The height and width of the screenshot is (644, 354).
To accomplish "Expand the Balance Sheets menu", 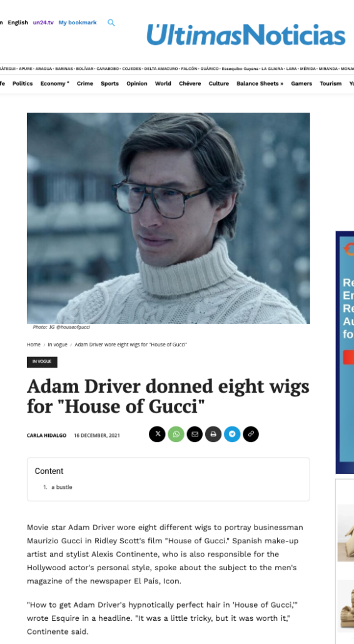I will (x=260, y=83).
